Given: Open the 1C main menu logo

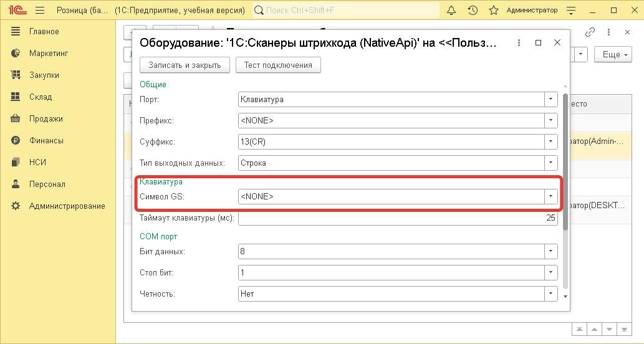Looking at the screenshot, I should 17,10.
